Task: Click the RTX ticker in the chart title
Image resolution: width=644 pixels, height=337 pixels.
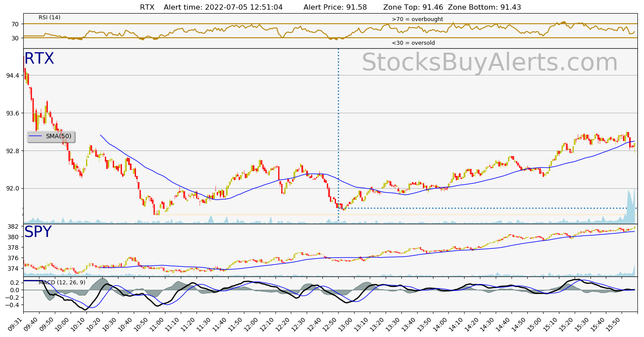Action: click(x=147, y=7)
